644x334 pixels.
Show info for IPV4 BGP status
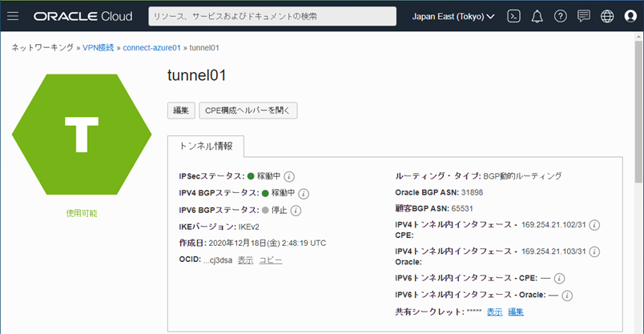coord(304,194)
